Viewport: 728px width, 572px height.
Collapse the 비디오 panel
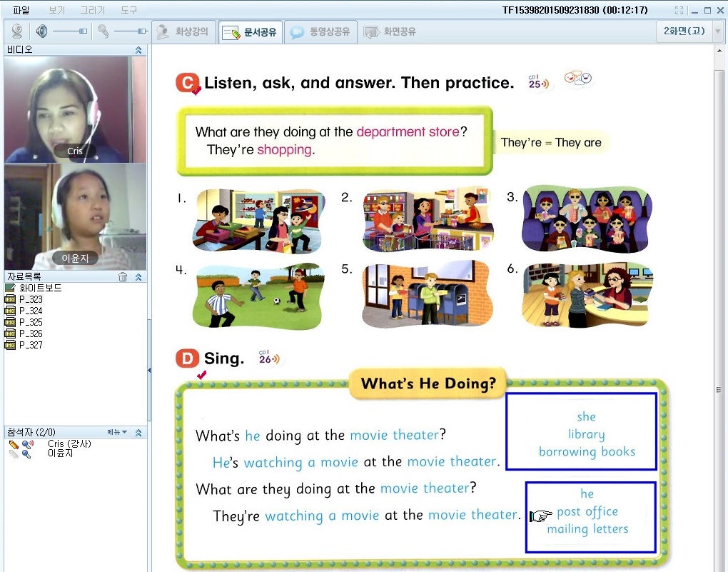pyautogui.click(x=138, y=50)
